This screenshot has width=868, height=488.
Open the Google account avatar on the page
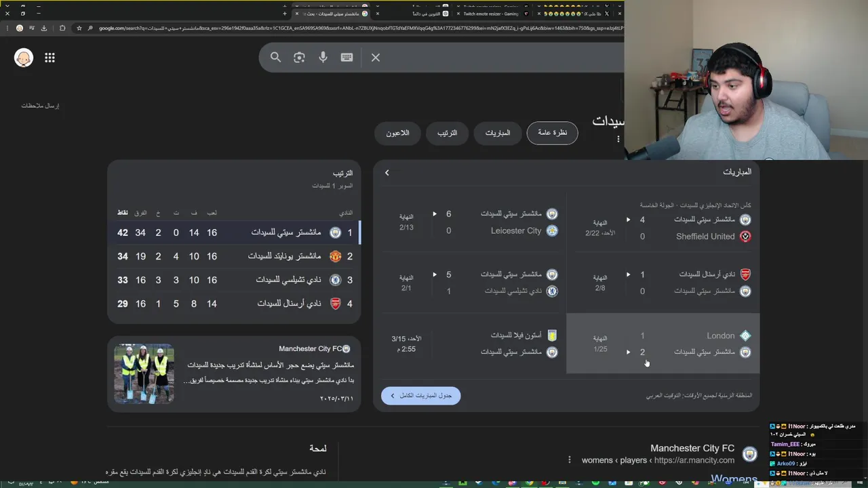coord(24,58)
